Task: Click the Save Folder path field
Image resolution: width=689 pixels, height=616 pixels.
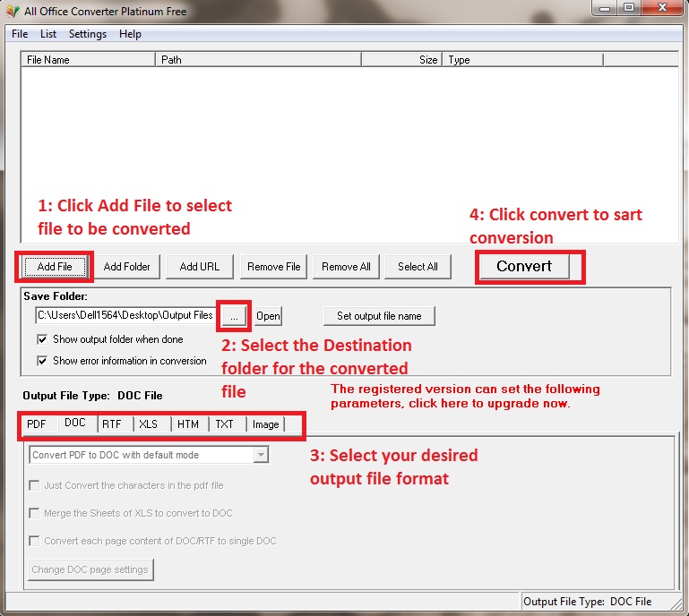Action: pos(125,315)
